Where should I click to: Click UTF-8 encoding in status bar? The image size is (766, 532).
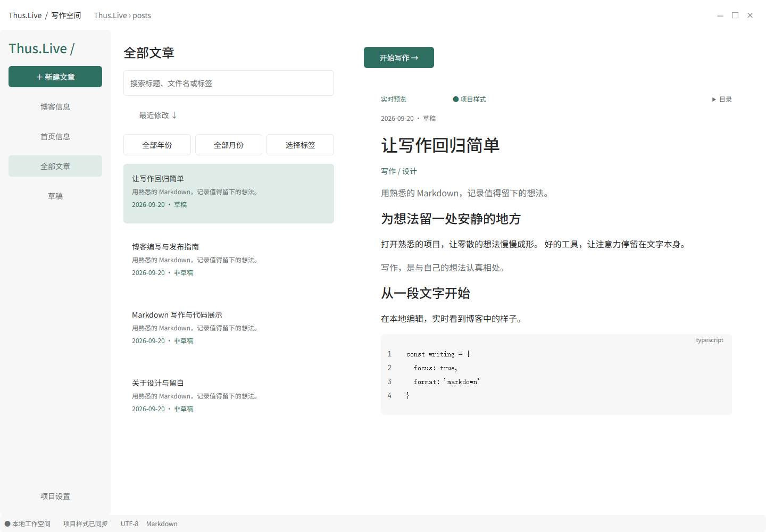(x=129, y=523)
